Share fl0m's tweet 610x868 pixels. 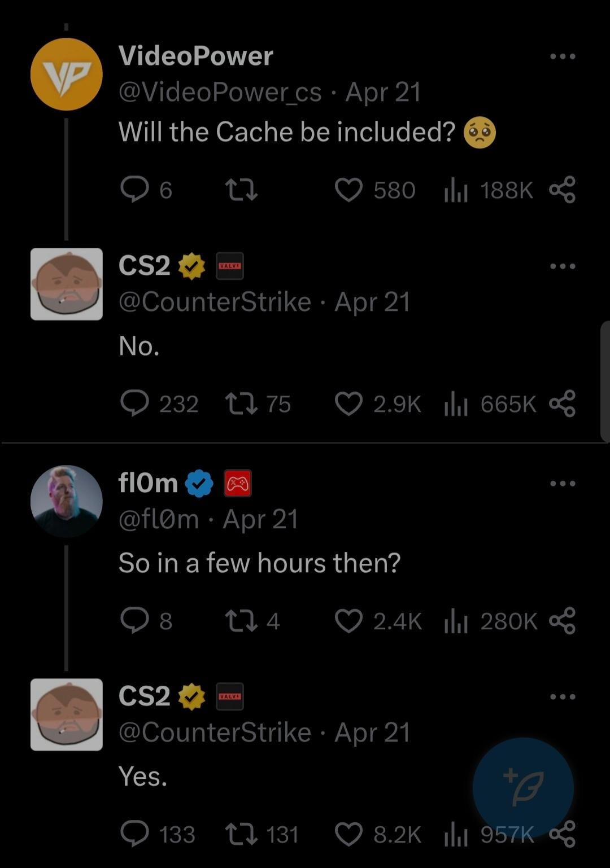[x=562, y=621]
